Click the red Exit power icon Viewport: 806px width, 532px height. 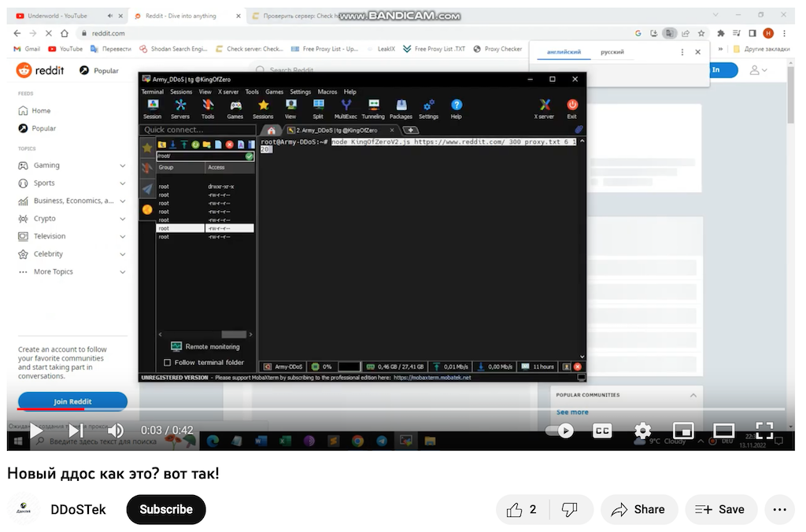[572, 109]
